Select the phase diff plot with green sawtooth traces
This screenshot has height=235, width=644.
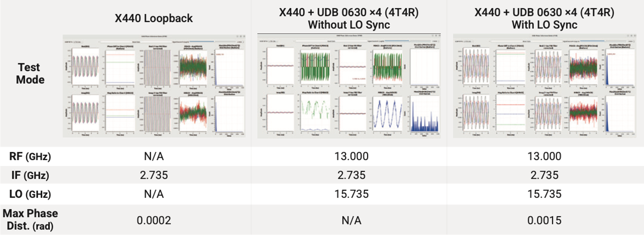(x=315, y=67)
